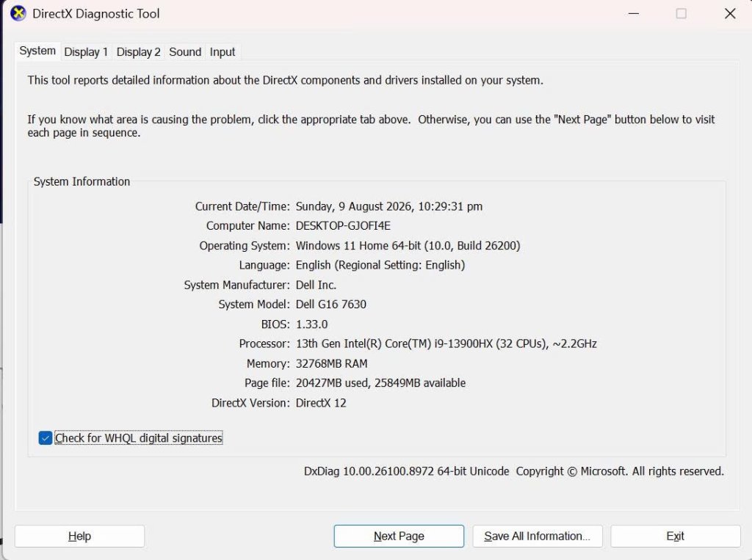Click the Operating System: field label
The width and height of the screenshot is (752, 560).
(245, 245)
